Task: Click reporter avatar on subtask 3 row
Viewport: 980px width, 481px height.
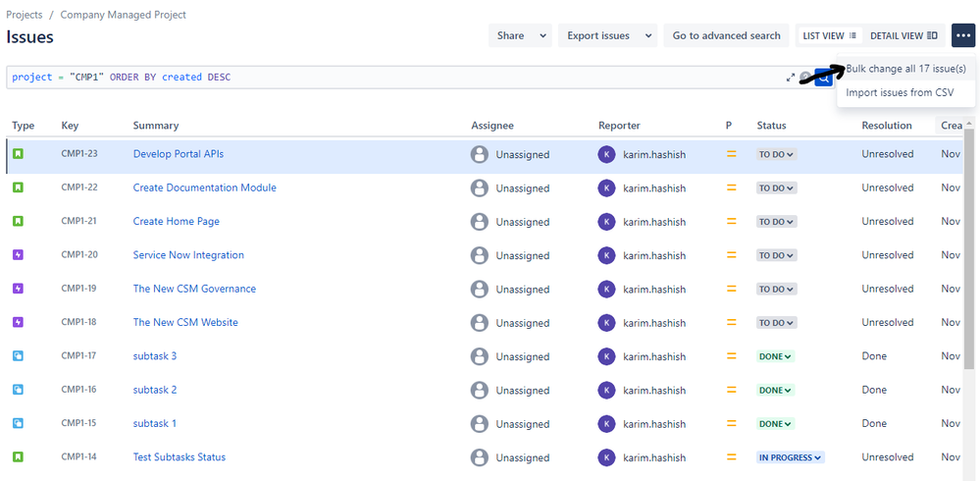Action: pos(606,357)
